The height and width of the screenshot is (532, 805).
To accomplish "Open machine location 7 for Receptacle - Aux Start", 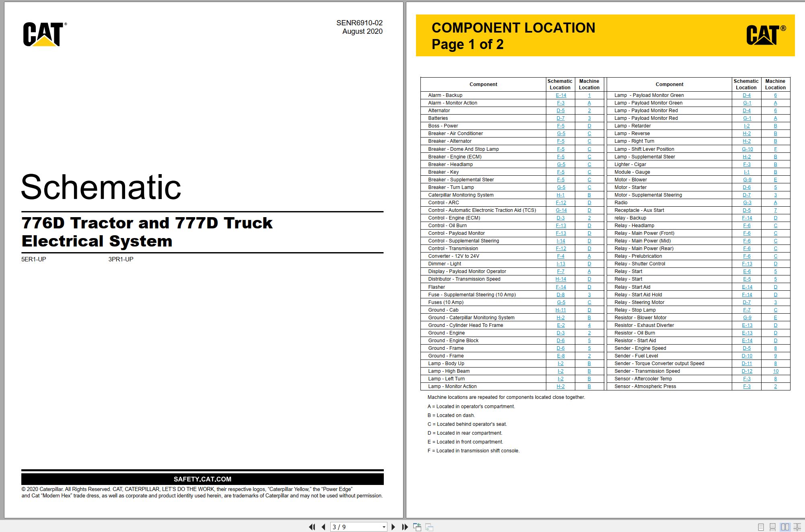I will tap(776, 210).
